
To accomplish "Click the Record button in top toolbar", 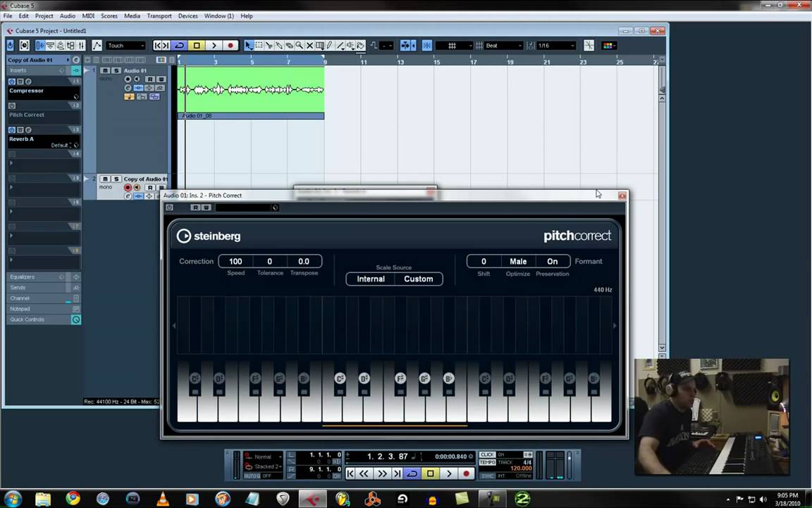I will pyautogui.click(x=230, y=46).
